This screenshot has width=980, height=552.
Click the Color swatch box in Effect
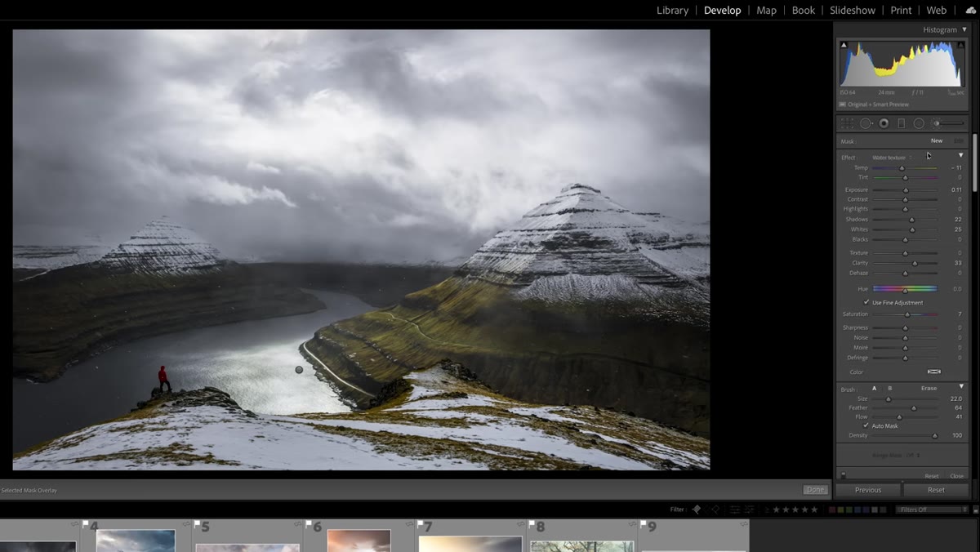pyautogui.click(x=934, y=372)
